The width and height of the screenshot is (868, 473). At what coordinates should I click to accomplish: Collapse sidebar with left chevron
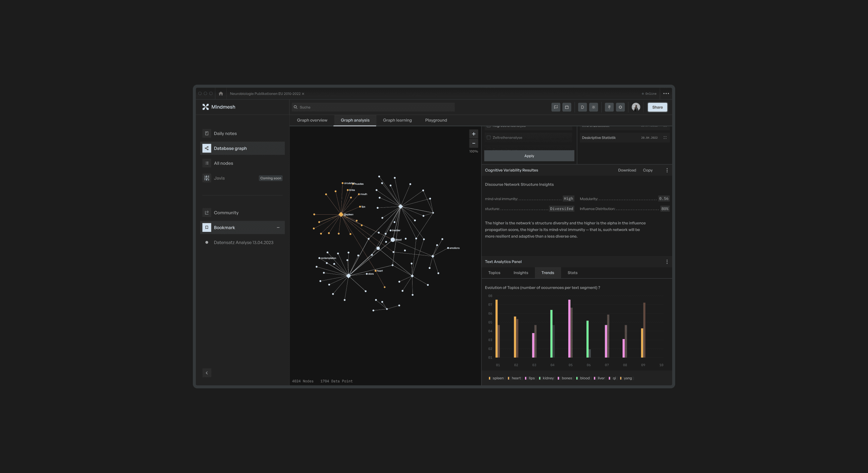(x=207, y=372)
